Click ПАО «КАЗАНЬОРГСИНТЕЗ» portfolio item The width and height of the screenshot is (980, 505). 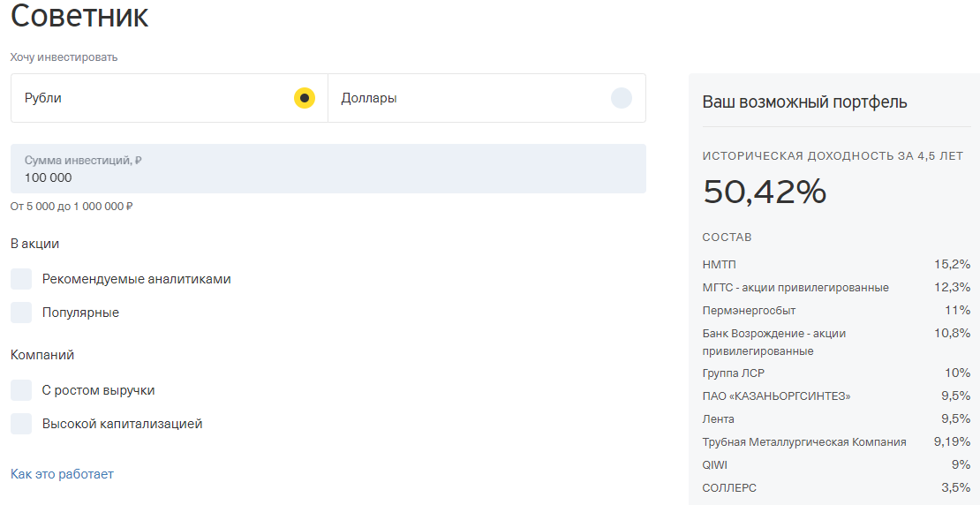[776, 396]
